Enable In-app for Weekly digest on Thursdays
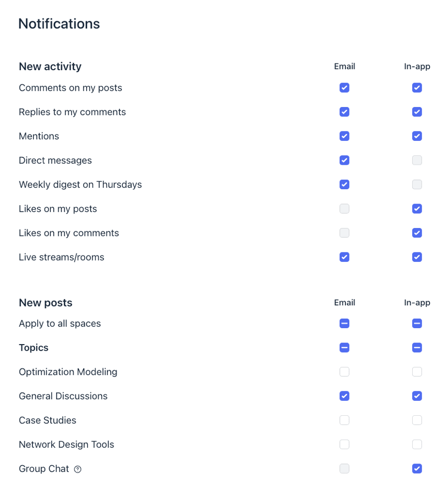448x485 pixels. click(417, 184)
